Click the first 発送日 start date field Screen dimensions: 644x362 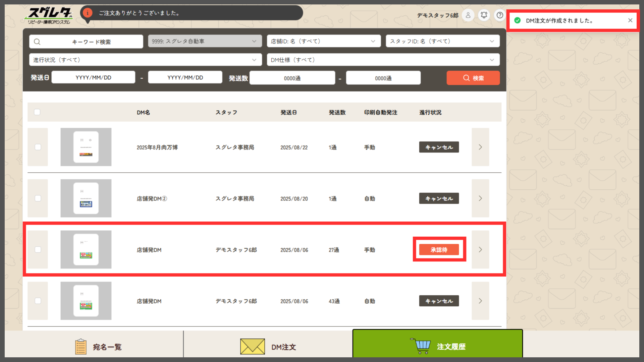pyautogui.click(x=93, y=77)
